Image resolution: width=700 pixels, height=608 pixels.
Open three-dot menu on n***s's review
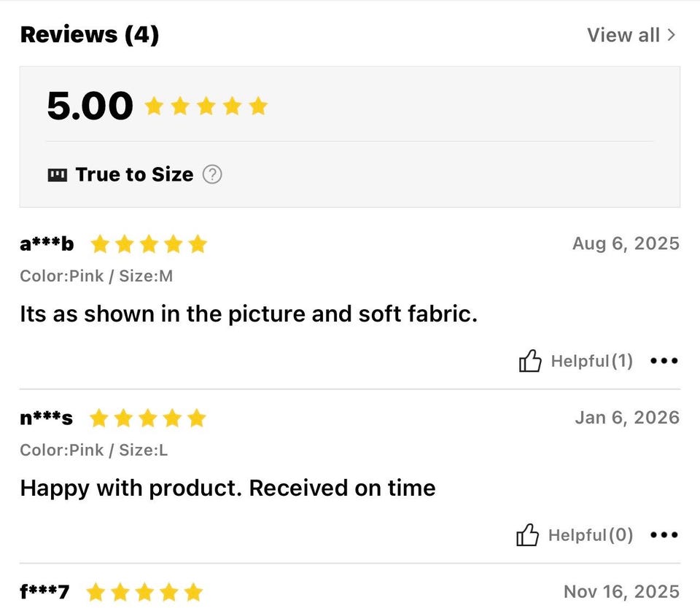tap(664, 535)
